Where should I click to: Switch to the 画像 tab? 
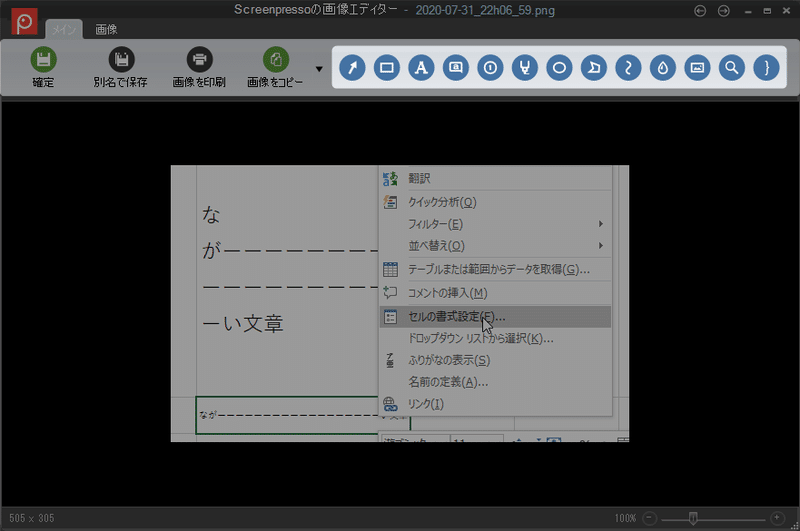coord(106,30)
